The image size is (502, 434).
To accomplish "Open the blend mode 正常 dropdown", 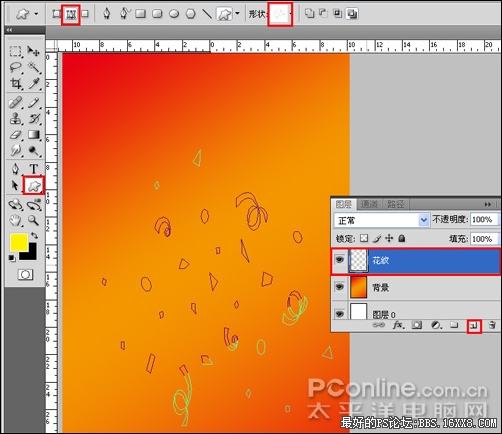I will 381,220.
